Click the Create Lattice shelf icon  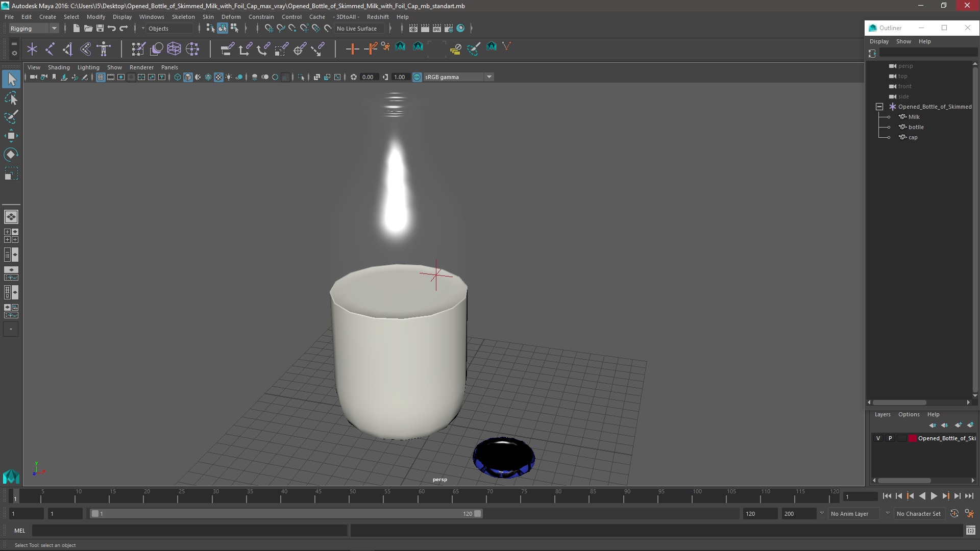[x=174, y=49]
